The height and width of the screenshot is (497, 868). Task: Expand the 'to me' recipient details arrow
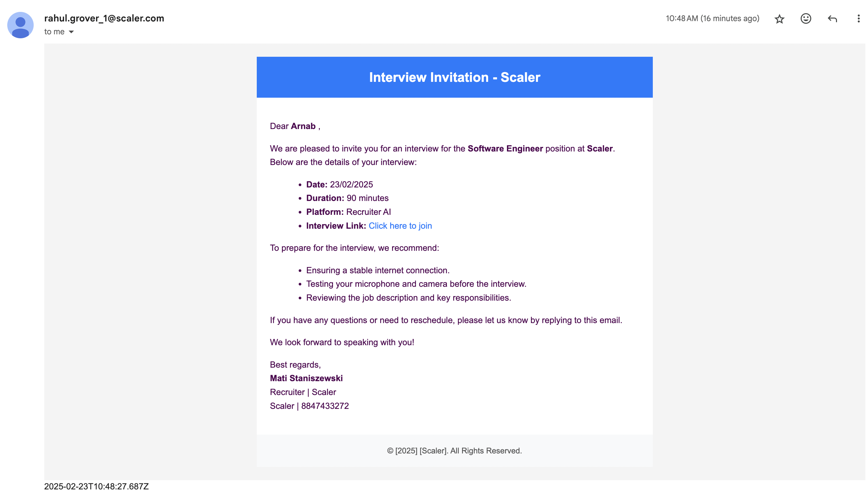click(x=71, y=32)
